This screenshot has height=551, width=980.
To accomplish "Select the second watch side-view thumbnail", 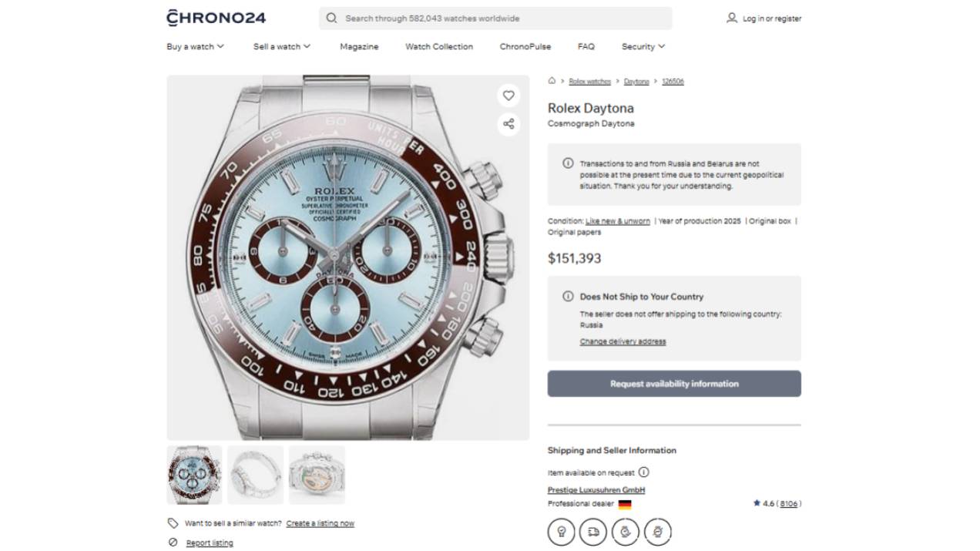I will tap(256, 475).
